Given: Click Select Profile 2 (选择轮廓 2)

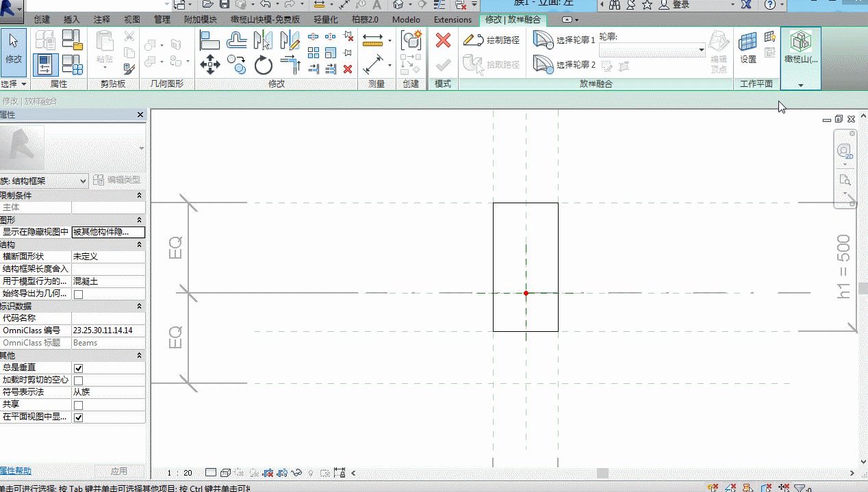Looking at the screenshot, I should pyautogui.click(x=565, y=65).
